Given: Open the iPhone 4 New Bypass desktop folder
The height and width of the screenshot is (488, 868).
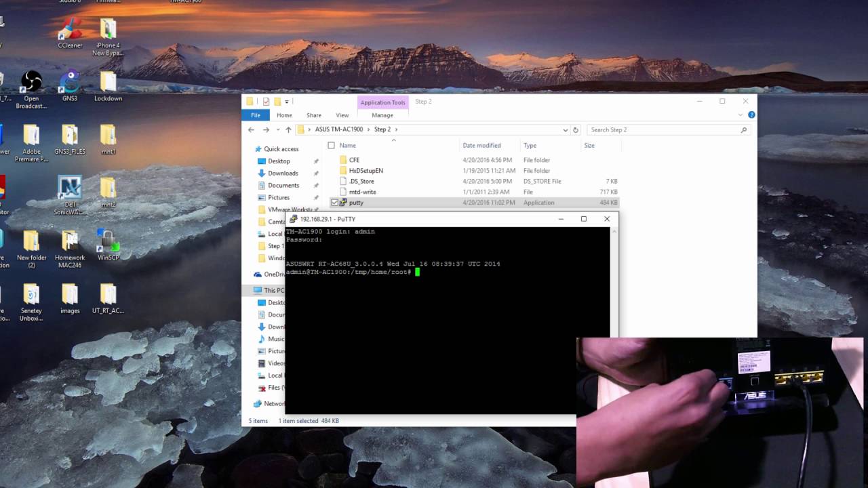Looking at the screenshot, I should [108, 38].
